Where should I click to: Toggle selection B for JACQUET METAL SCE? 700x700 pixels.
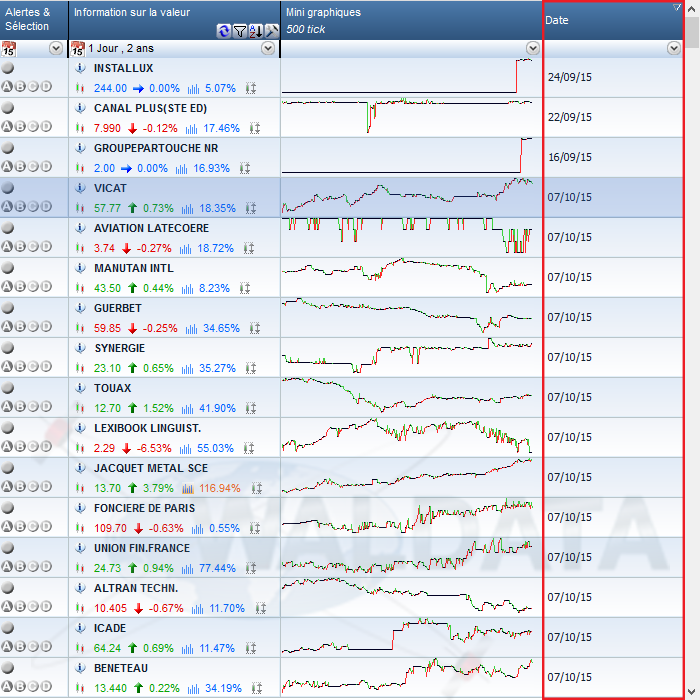(x=20, y=486)
